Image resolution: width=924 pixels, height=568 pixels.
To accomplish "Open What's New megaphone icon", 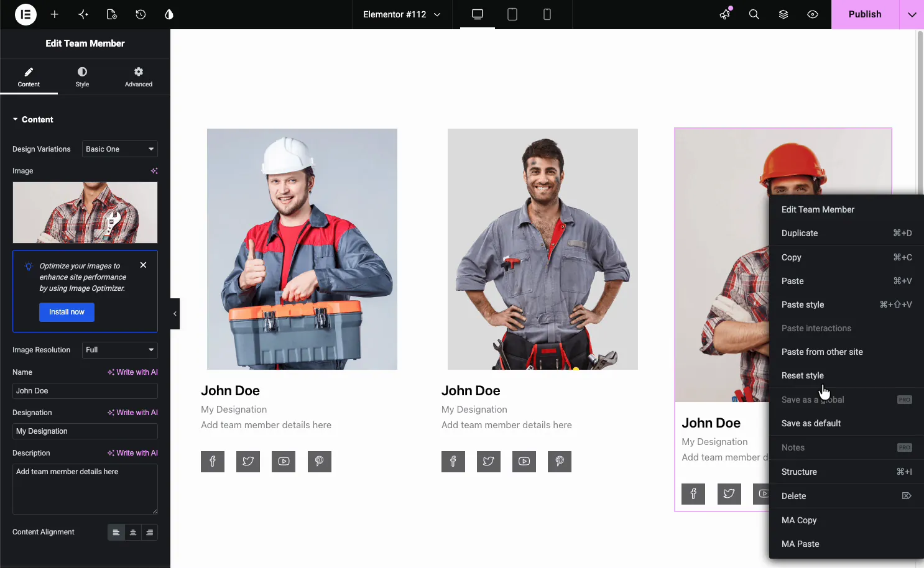I will click(x=725, y=14).
